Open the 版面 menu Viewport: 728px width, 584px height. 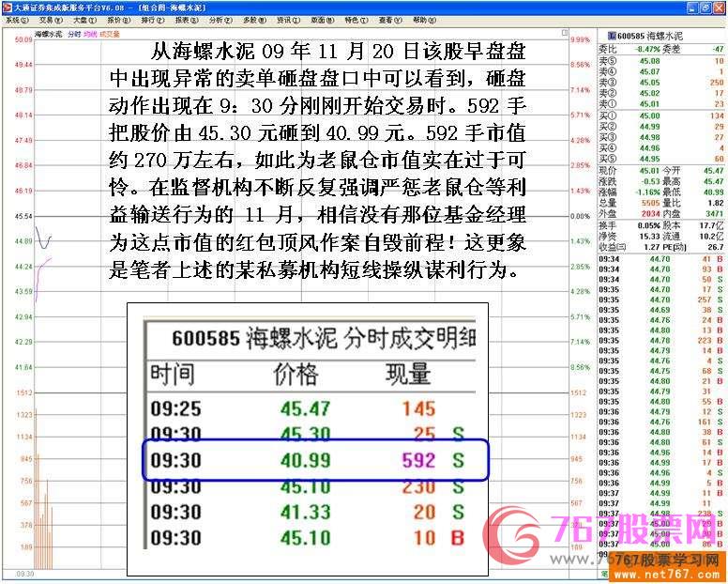(322, 21)
